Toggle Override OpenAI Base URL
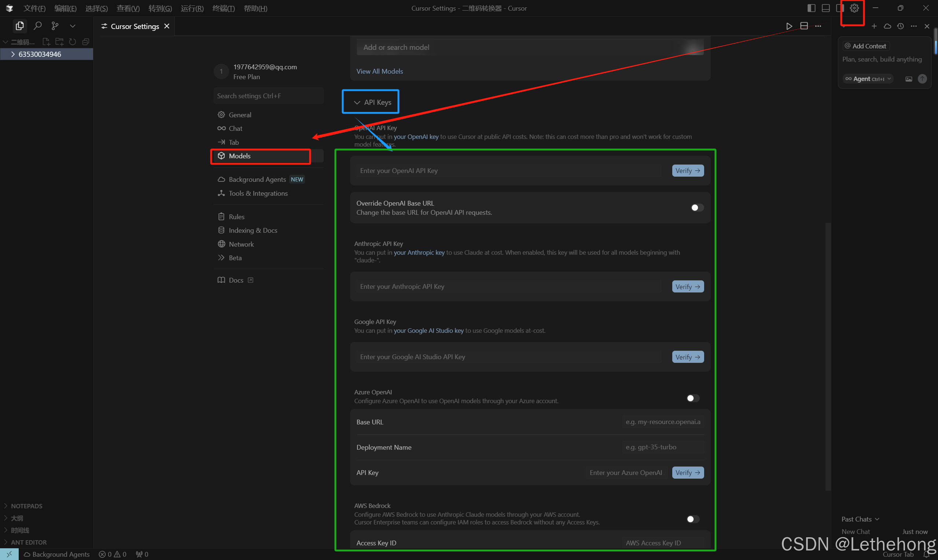 tap(697, 207)
